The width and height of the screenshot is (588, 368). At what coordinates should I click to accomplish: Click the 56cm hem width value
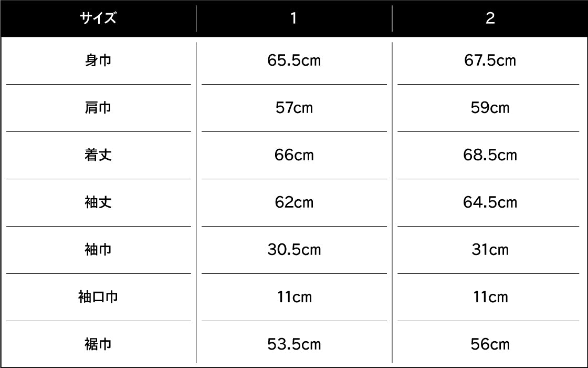(x=490, y=344)
